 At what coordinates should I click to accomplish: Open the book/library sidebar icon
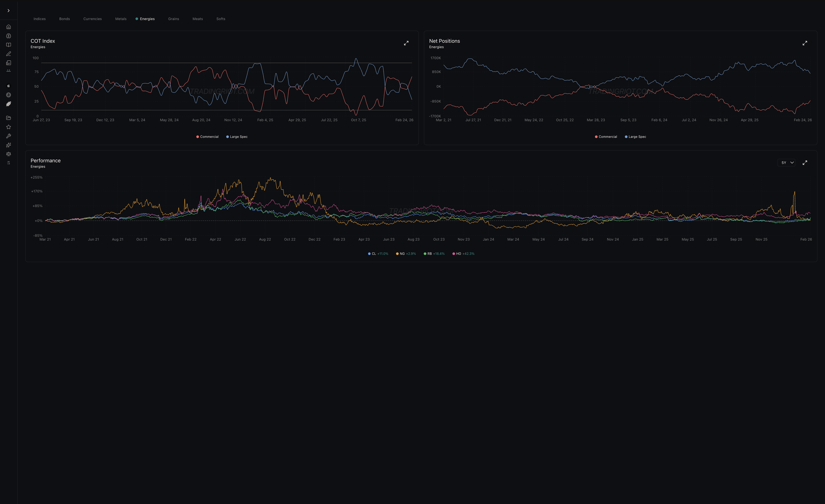coord(8,45)
